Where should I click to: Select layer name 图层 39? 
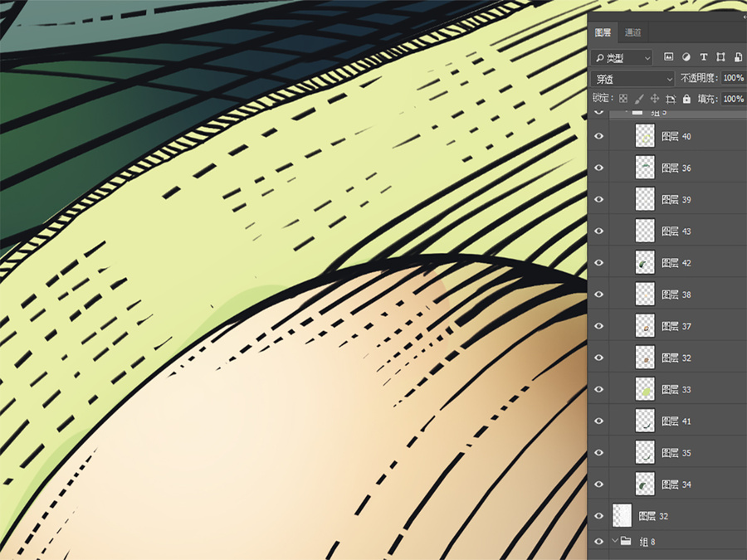coord(676,199)
